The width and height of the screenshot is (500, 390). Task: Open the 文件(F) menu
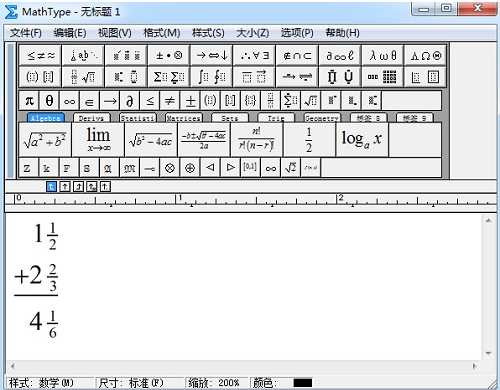click(26, 33)
